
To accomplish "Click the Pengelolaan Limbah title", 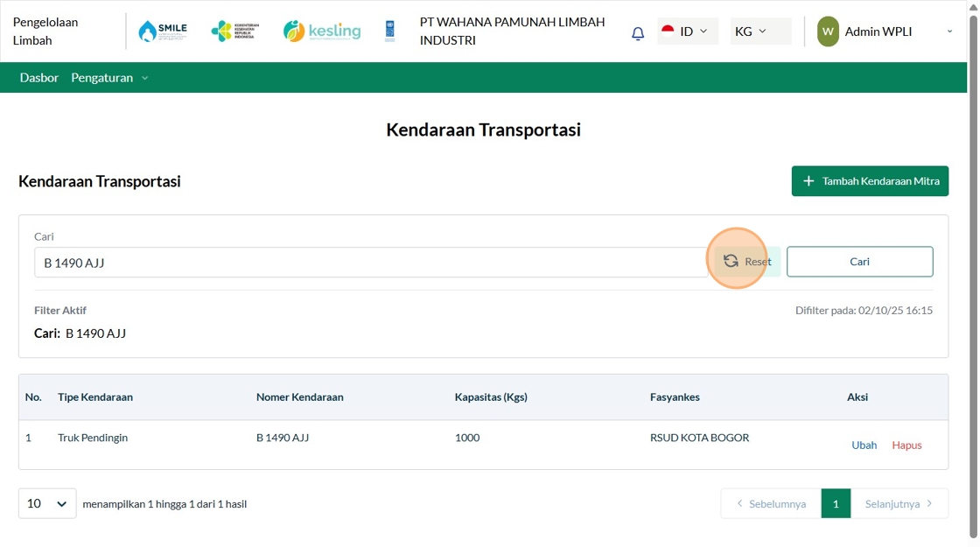I will pyautogui.click(x=45, y=32).
